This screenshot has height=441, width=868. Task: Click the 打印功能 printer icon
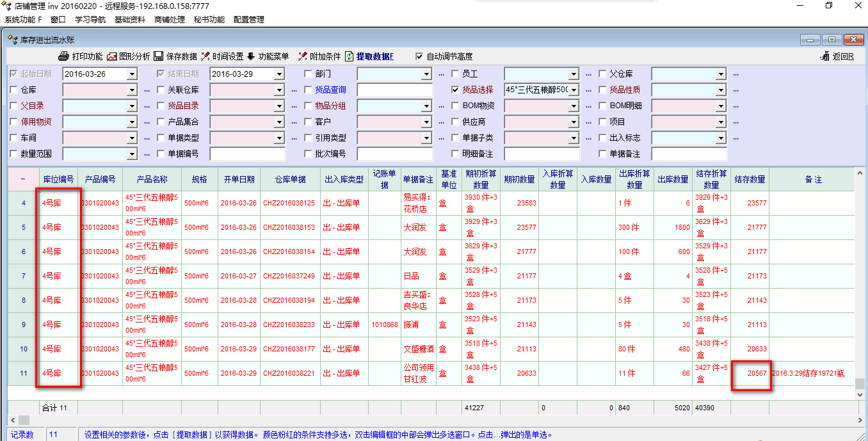point(64,56)
